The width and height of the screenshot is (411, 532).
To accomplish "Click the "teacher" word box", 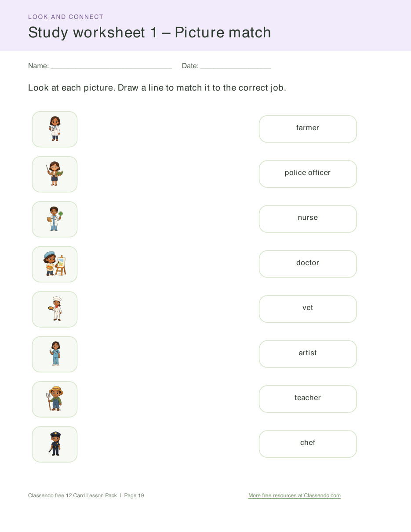I will point(308,399).
